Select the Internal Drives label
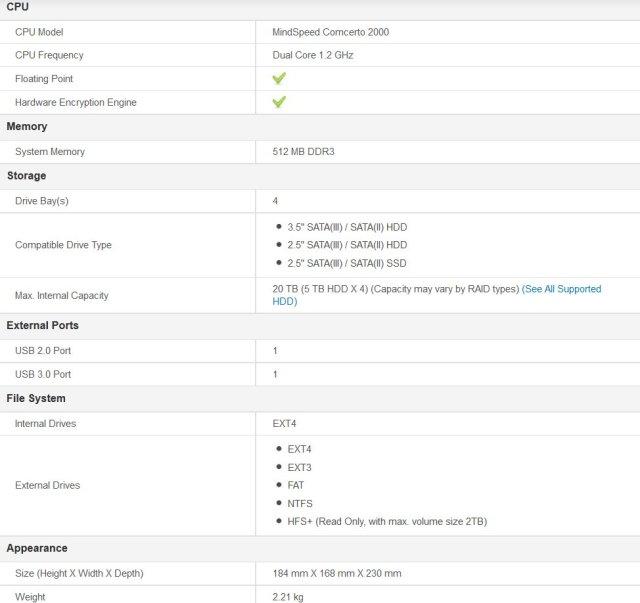 pyautogui.click(x=45, y=424)
